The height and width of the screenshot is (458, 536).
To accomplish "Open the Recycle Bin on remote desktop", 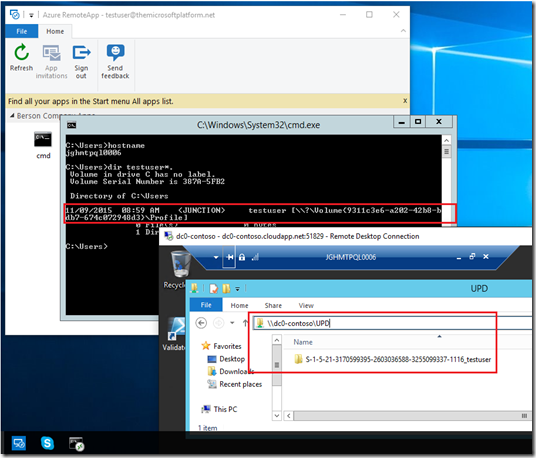I will tap(180, 264).
